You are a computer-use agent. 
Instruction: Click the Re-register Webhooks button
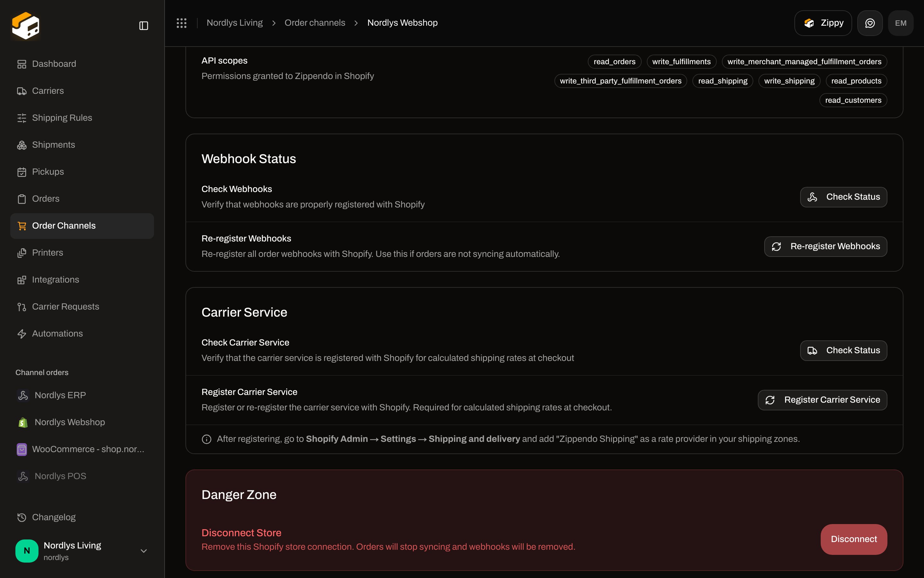pyautogui.click(x=826, y=247)
